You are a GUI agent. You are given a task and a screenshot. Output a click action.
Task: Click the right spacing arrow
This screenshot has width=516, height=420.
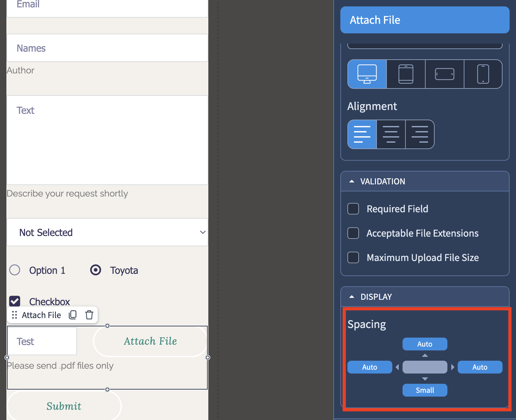453,367
